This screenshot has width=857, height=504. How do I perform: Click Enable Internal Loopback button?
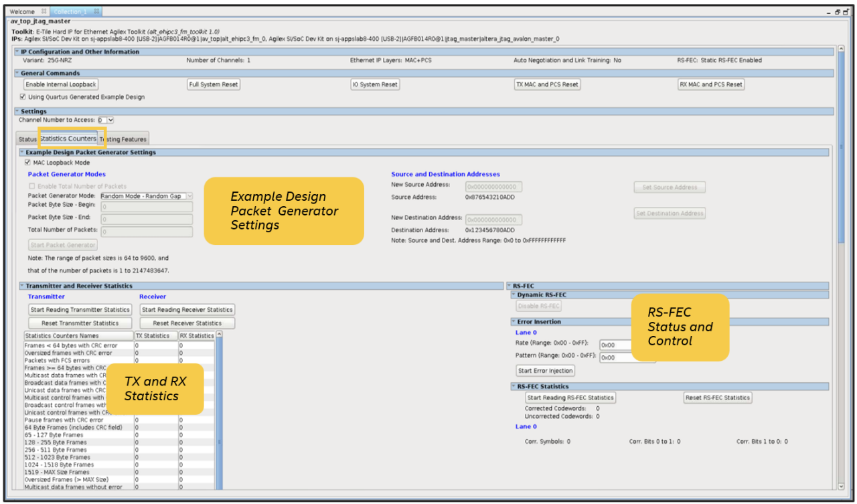tap(61, 84)
